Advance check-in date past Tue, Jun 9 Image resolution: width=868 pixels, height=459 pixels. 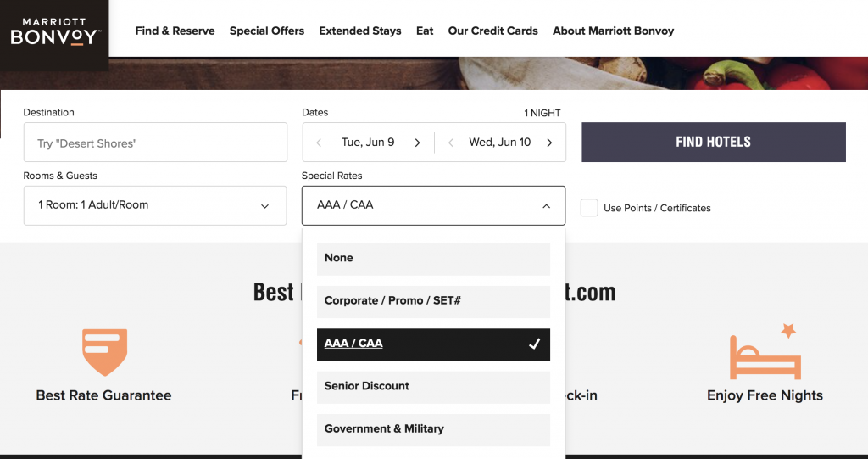click(x=417, y=143)
